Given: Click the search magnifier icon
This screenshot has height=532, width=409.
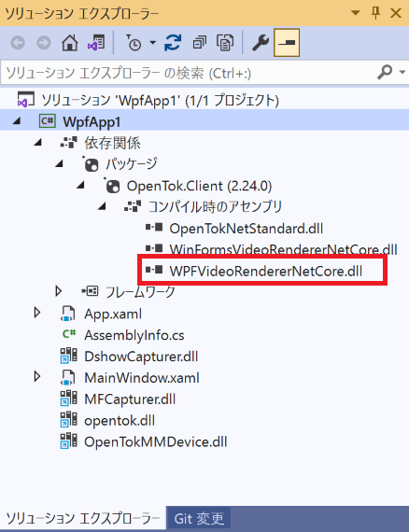Looking at the screenshot, I should coord(385,72).
